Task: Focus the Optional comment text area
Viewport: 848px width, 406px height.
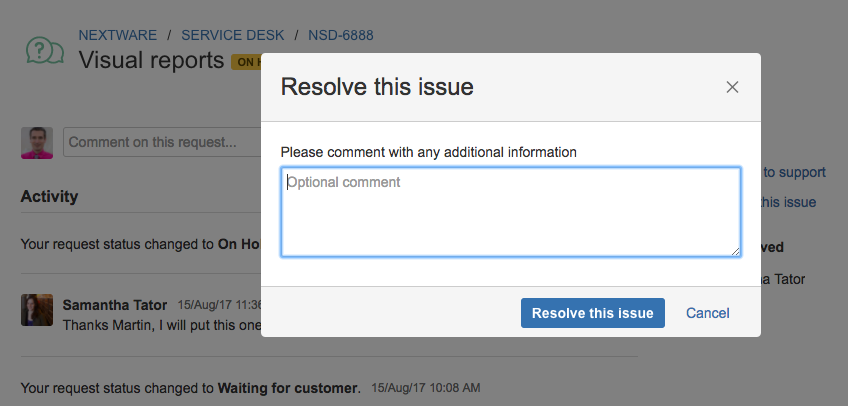Action: (x=511, y=212)
